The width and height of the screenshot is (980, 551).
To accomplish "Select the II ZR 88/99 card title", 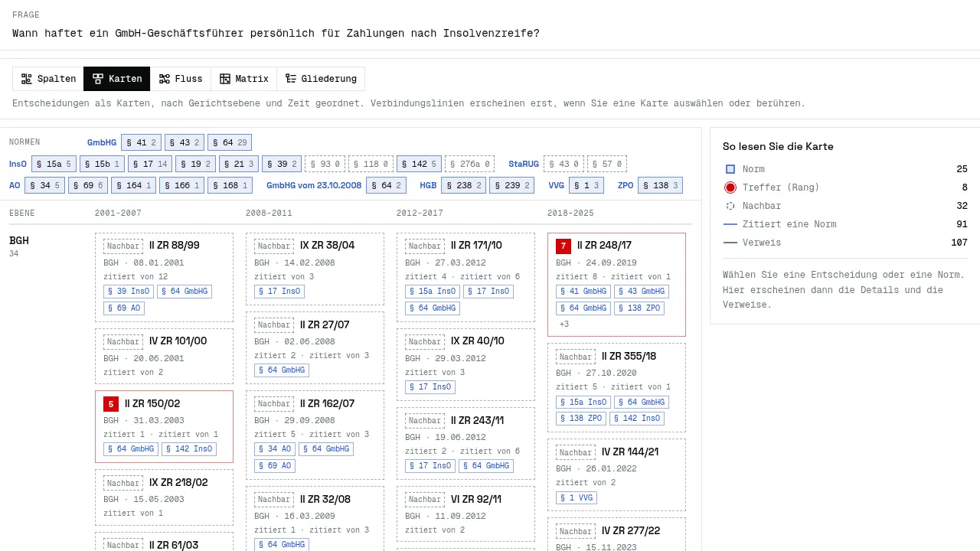I will (x=175, y=246).
